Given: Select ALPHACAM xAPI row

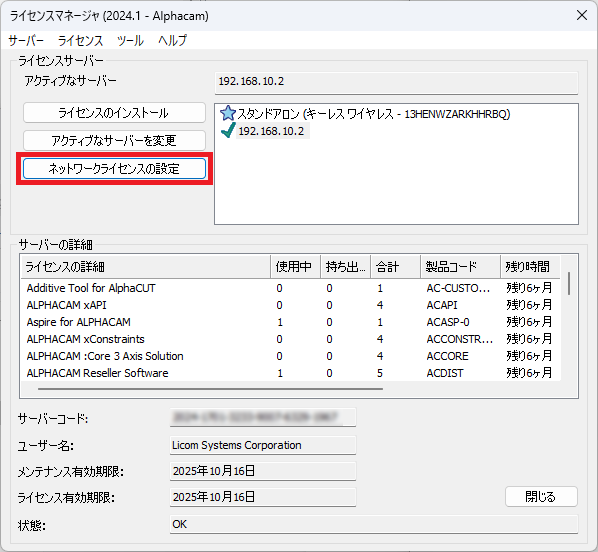Looking at the screenshot, I should (290, 305).
